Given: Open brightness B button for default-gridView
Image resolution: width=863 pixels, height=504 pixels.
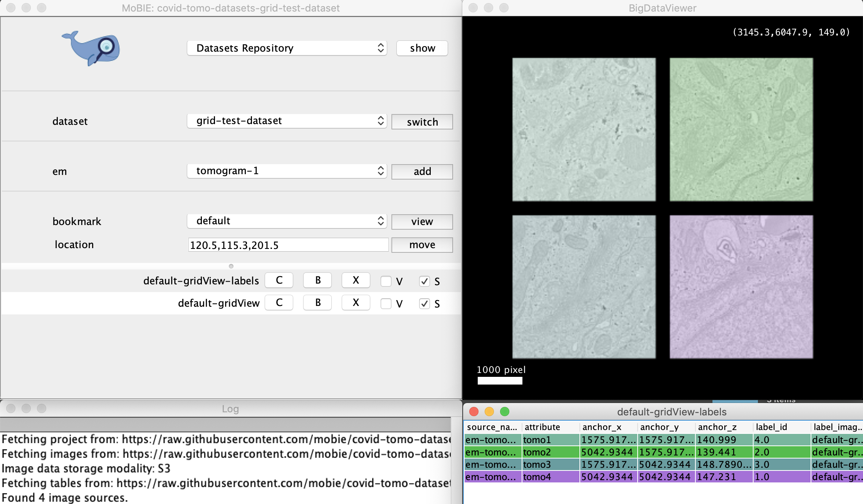Looking at the screenshot, I should pyautogui.click(x=317, y=303).
